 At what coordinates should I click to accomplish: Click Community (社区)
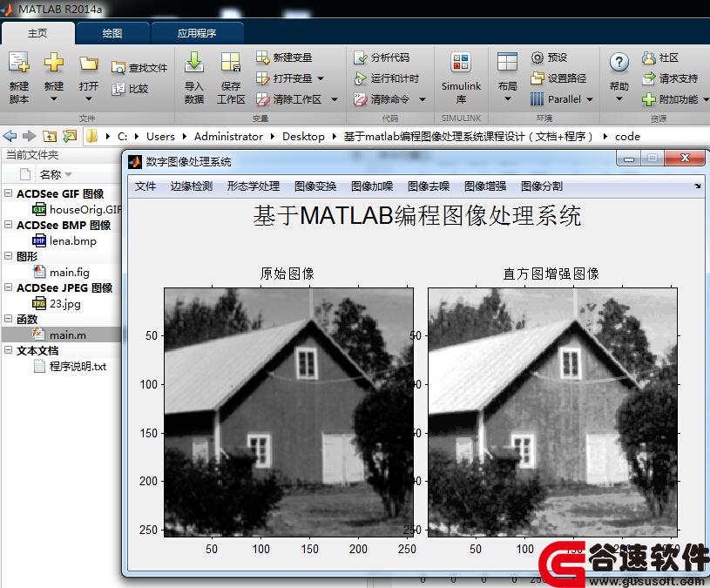click(660, 57)
